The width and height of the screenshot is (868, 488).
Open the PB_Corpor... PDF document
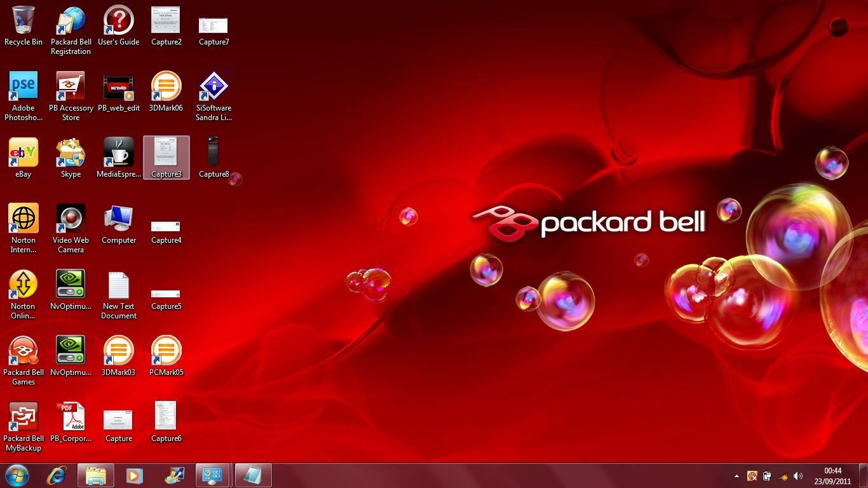(x=71, y=423)
